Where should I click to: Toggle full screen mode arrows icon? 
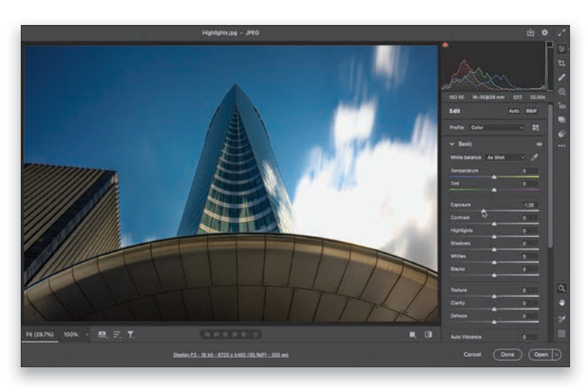click(561, 33)
